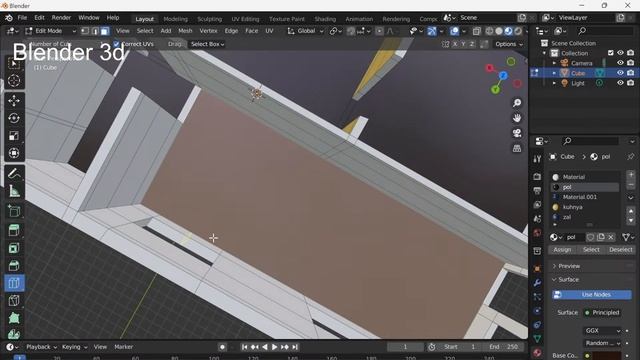This screenshot has height=360, width=640.
Task: Click the Deselect material button
Action: (620, 250)
